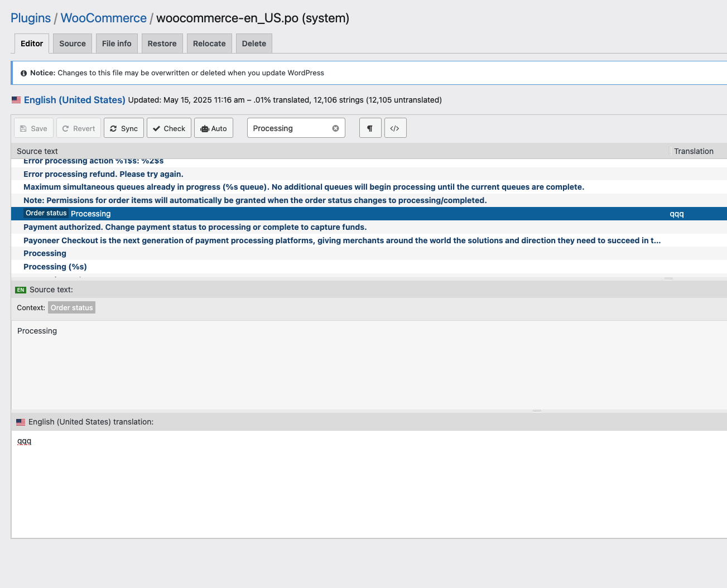Go to the Plugins breadcrumb link
The width and height of the screenshot is (727, 588).
click(x=31, y=18)
